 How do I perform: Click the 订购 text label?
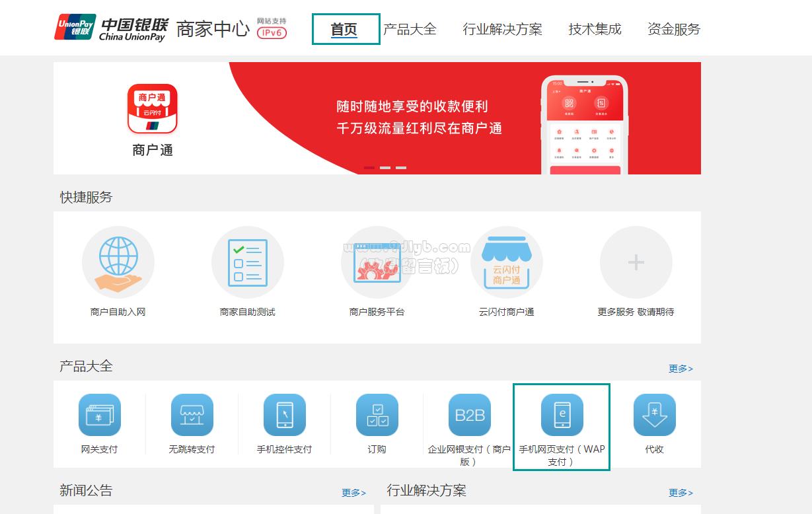[377, 449]
